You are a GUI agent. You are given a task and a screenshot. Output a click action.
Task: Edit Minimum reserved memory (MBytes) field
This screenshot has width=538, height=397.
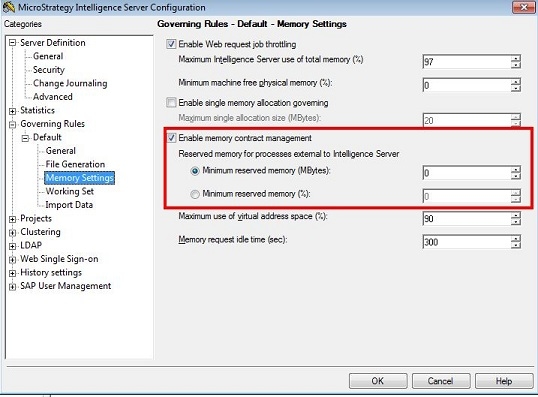click(x=467, y=173)
